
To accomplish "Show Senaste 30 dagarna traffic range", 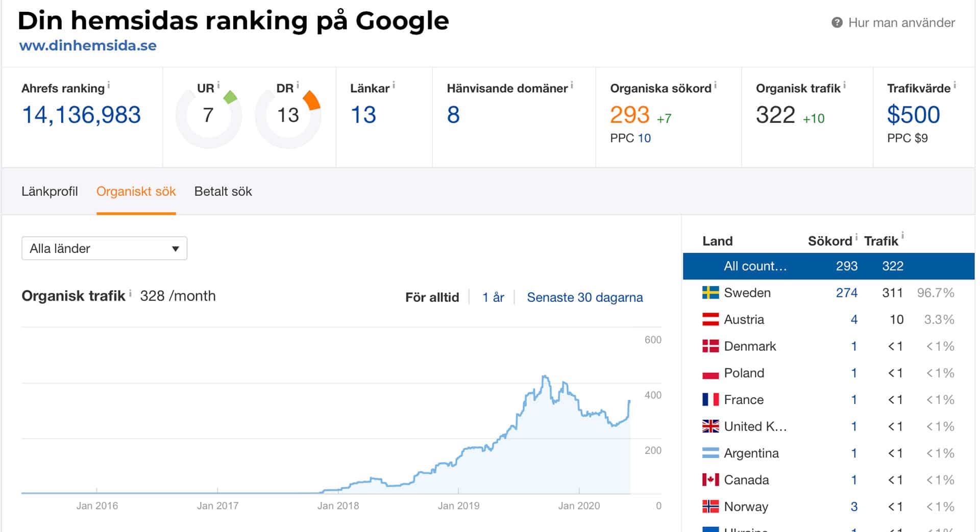I will pos(584,297).
